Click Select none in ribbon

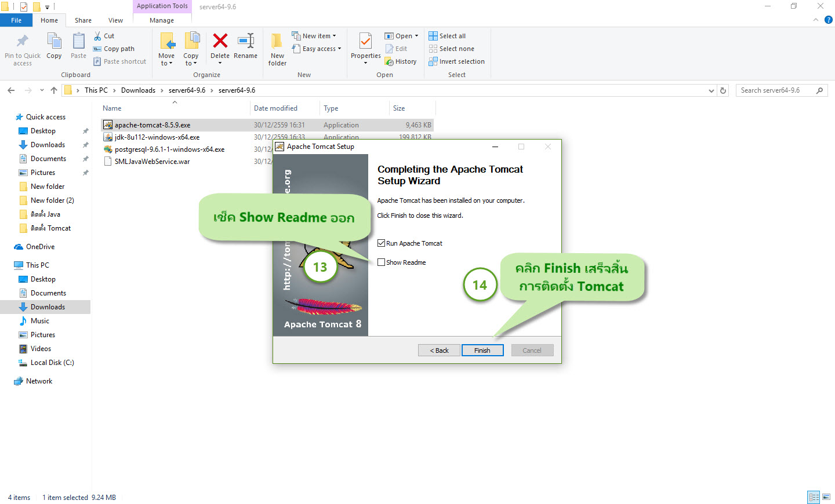[451, 49]
